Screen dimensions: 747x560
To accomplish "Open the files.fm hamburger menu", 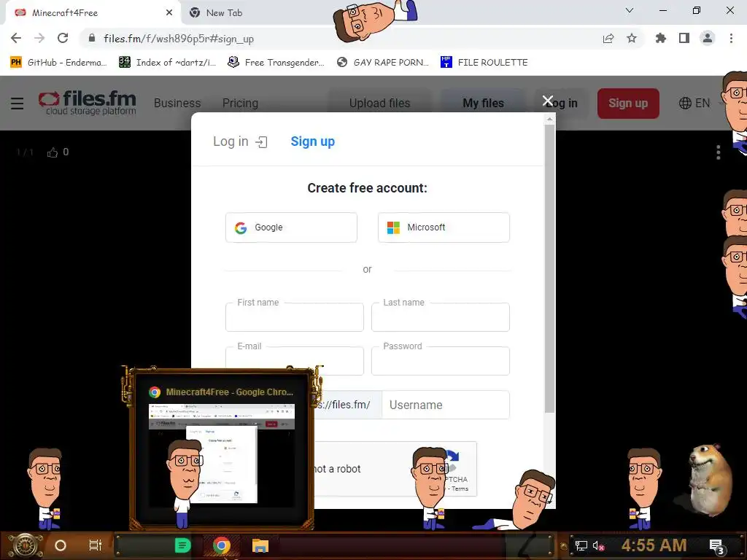I will click(18, 104).
